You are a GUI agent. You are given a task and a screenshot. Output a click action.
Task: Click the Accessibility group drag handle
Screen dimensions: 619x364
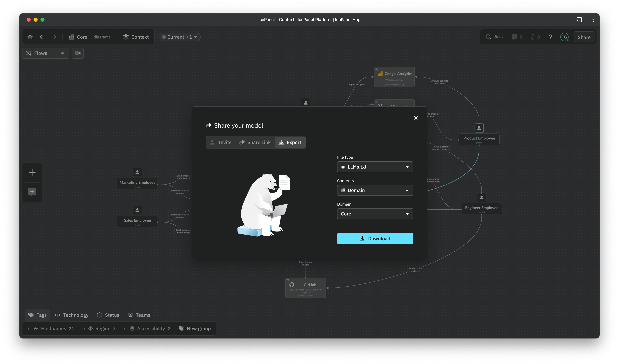click(x=125, y=329)
